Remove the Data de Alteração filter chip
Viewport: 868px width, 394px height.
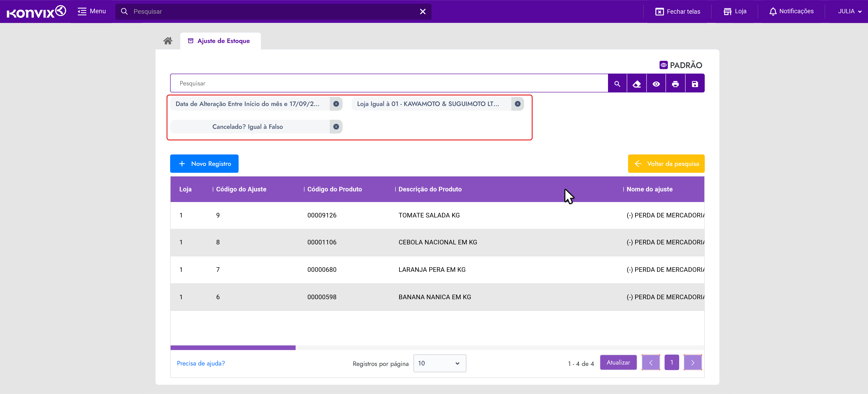336,104
